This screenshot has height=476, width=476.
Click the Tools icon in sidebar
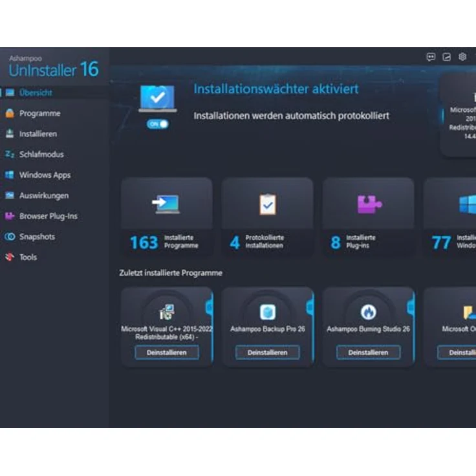(x=10, y=257)
